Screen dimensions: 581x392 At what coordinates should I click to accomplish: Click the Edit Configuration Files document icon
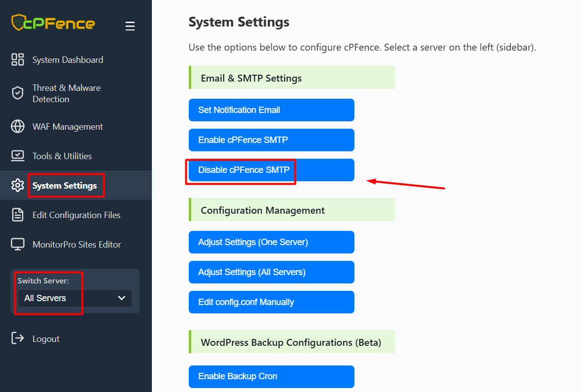point(18,215)
